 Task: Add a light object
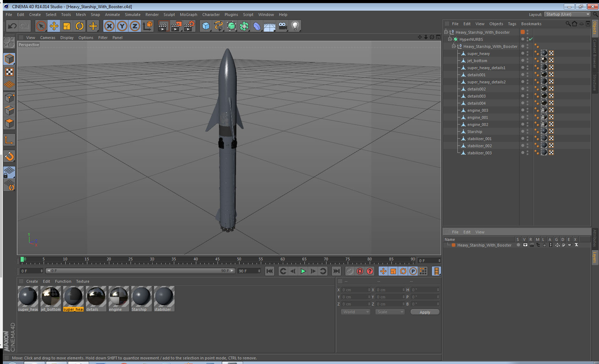[295, 26]
